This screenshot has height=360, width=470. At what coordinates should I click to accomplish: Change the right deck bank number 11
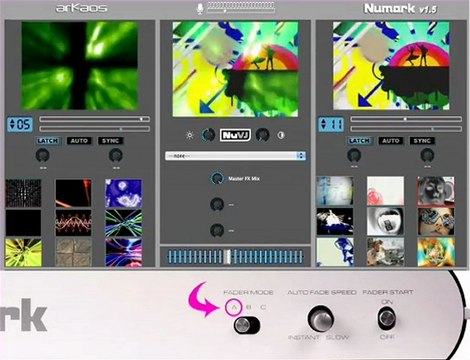(331, 125)
